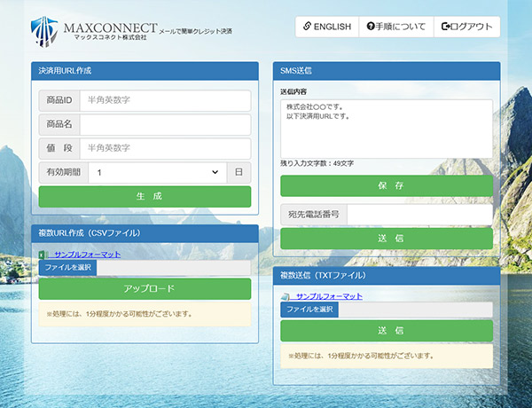532x408 pixels.
Task: Choose a CSV file with ファイルを選択
Action: click(x=69, y=268)
